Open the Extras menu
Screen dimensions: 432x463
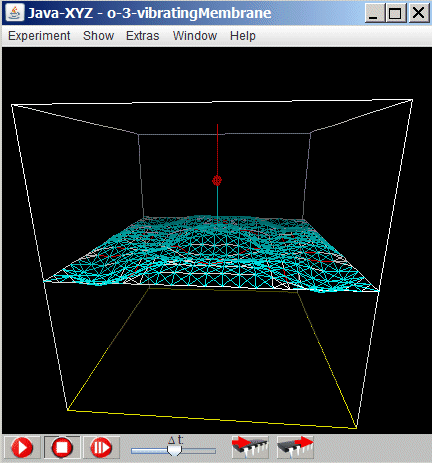pos(143,36)
